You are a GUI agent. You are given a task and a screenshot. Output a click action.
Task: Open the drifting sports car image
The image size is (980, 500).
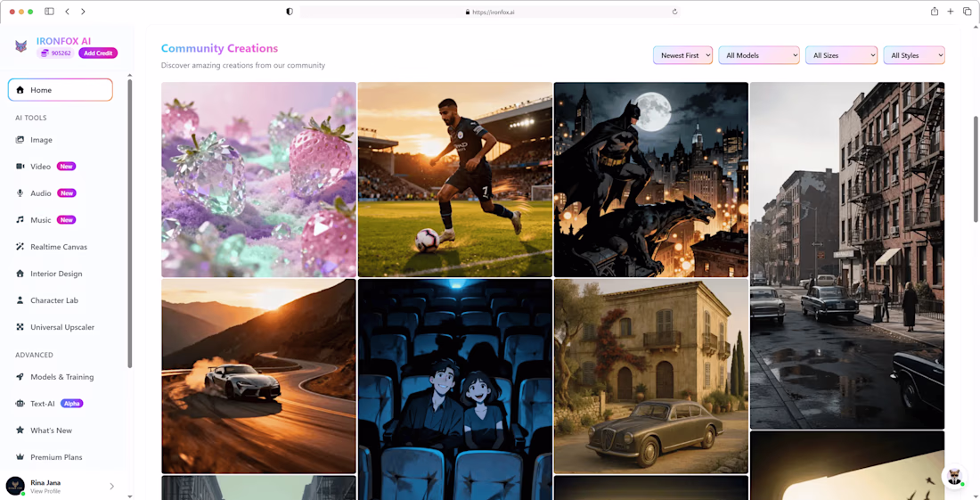[x=258, y=376]
